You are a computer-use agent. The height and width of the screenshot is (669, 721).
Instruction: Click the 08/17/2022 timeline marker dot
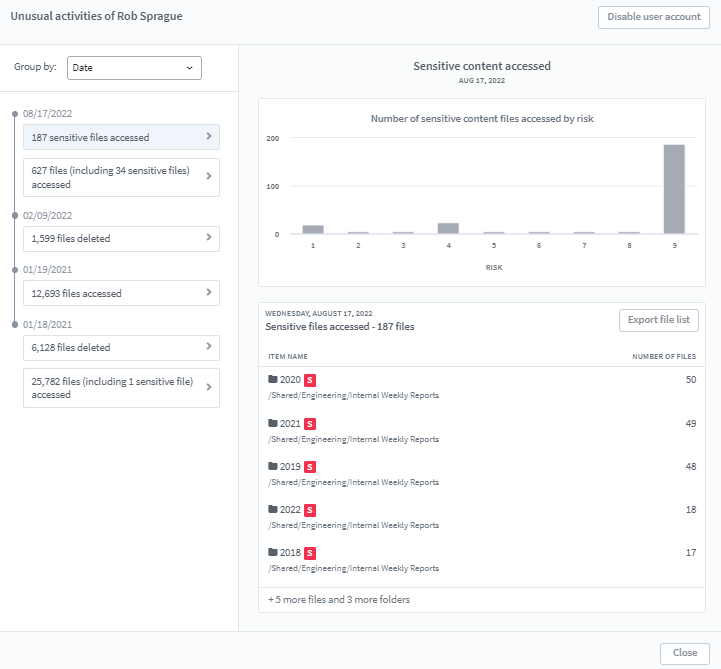click(14, 114)
